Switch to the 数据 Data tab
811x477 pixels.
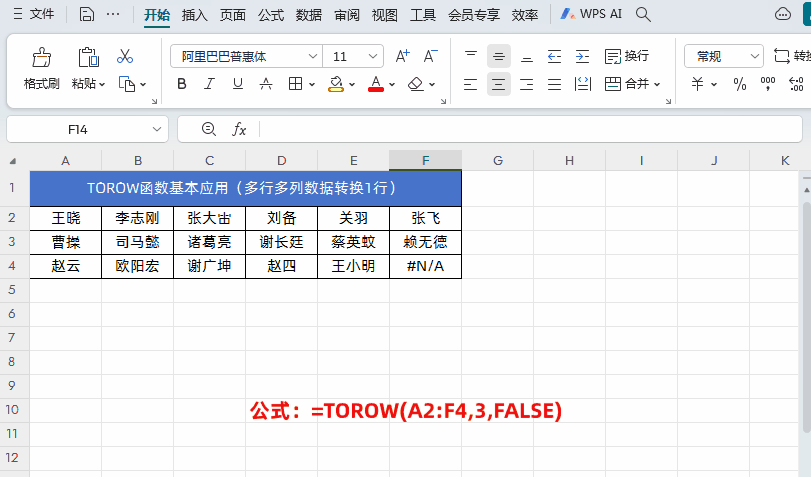pos(309,15)
